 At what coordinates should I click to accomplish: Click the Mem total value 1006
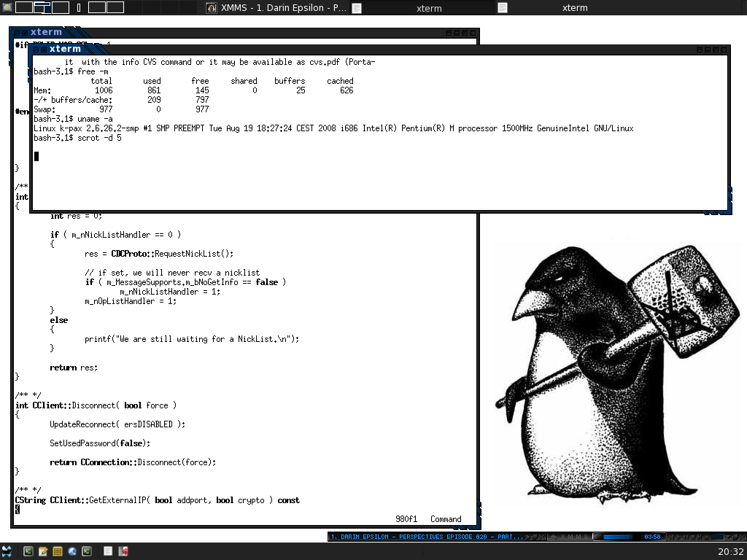(104, 90)
